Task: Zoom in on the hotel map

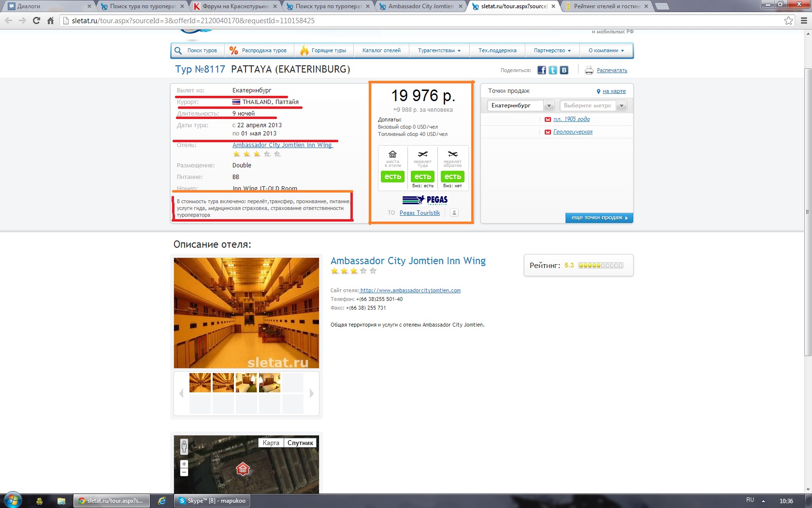Action: [184, 464]
